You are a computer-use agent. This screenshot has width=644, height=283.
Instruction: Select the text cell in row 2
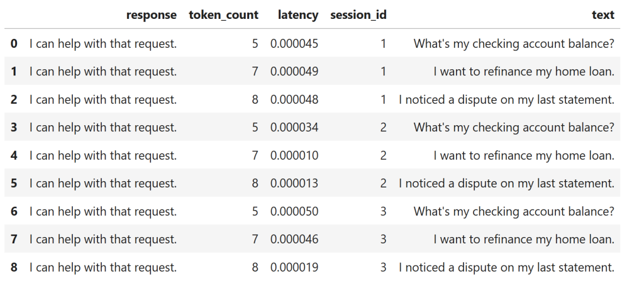(506, 99)
